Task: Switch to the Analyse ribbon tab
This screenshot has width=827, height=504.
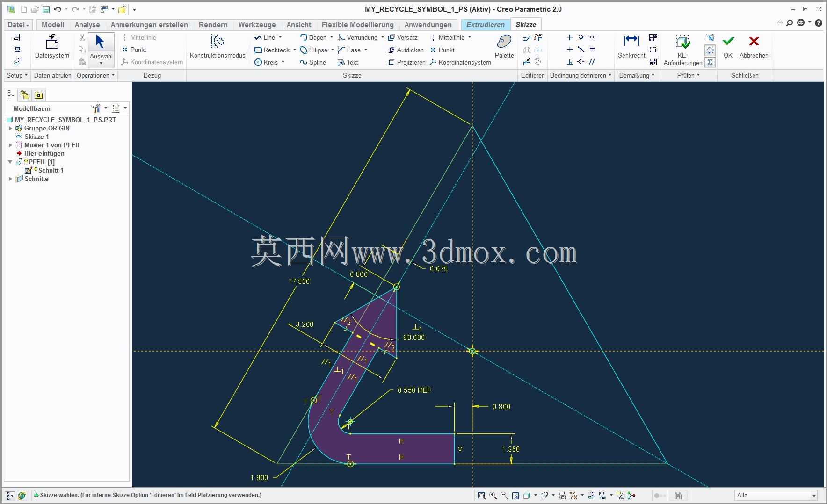Action: [x=87, y=25]
